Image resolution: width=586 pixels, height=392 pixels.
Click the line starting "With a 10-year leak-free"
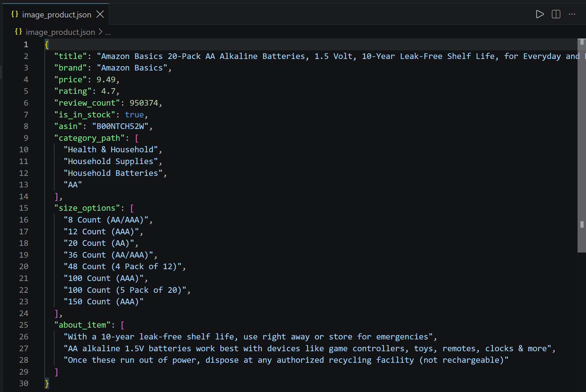tap(248, 337)
